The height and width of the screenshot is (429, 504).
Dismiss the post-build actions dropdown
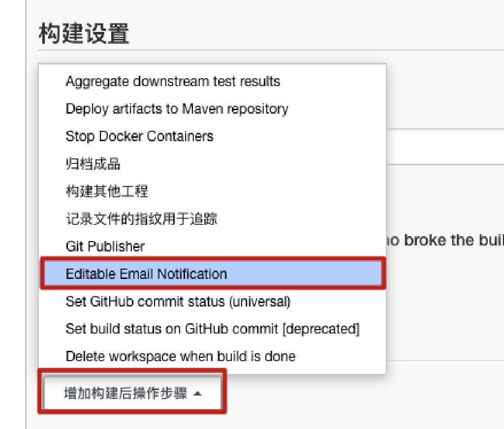click(132, 392)
